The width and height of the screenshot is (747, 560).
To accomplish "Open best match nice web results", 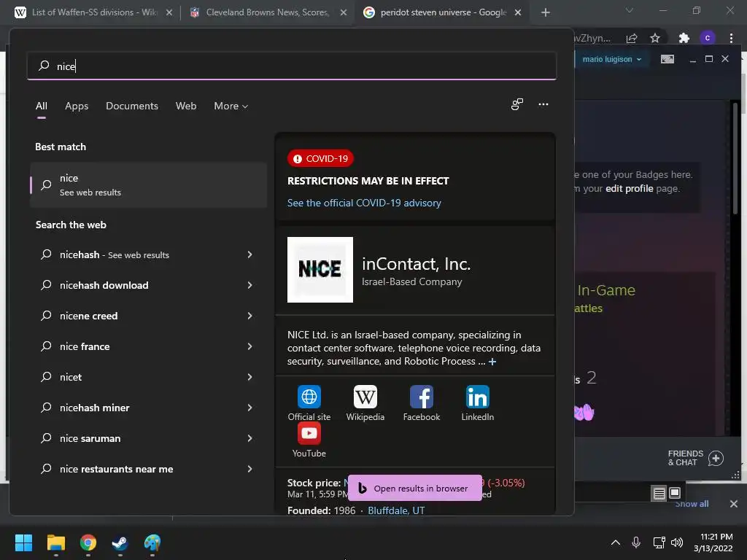I will click(148, 184).
